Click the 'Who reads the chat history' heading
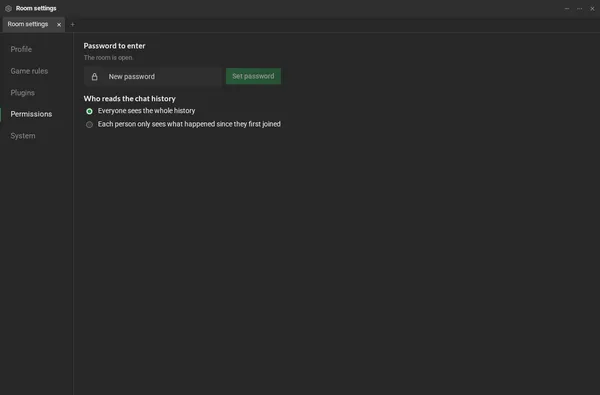 pos(129,99)
